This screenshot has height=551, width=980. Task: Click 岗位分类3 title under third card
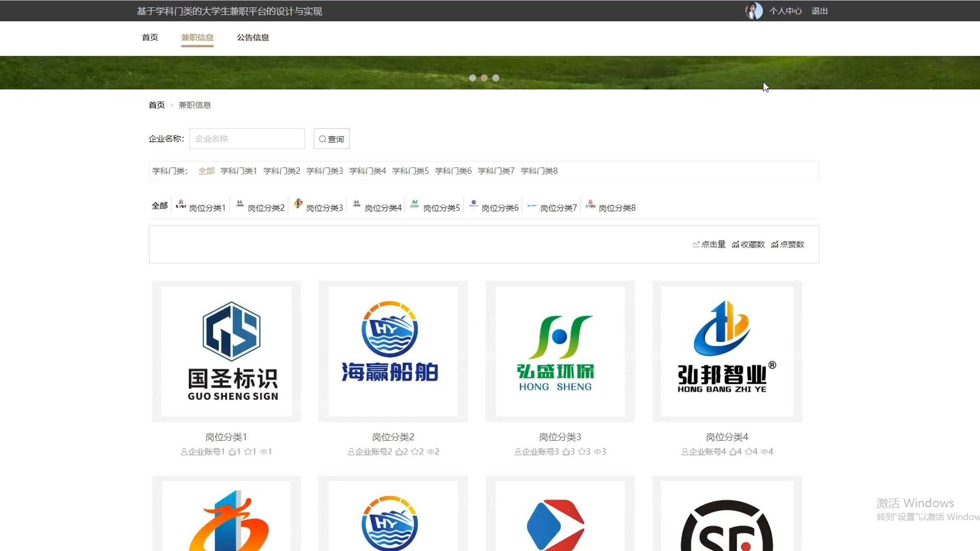pyautogui.click(x=560, y=437)
